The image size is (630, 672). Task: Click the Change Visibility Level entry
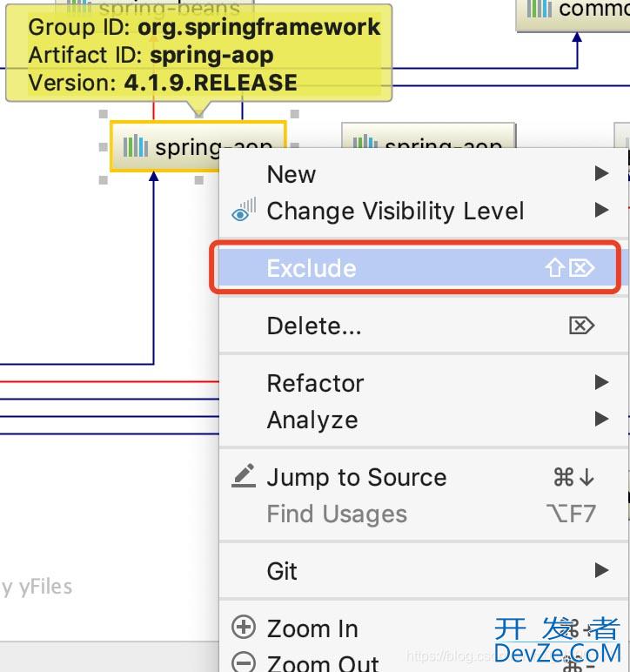click(x=423, y=211)
